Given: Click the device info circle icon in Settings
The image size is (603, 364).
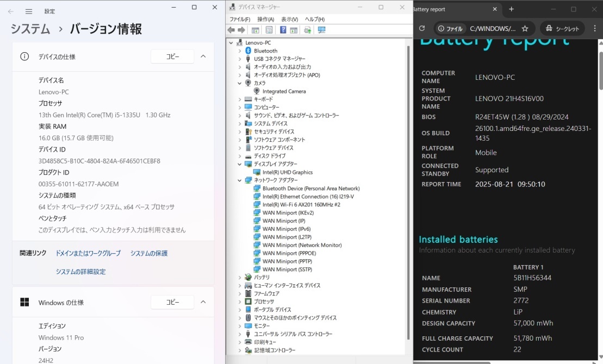Looking at the screenshot, I should coord(24,57).
